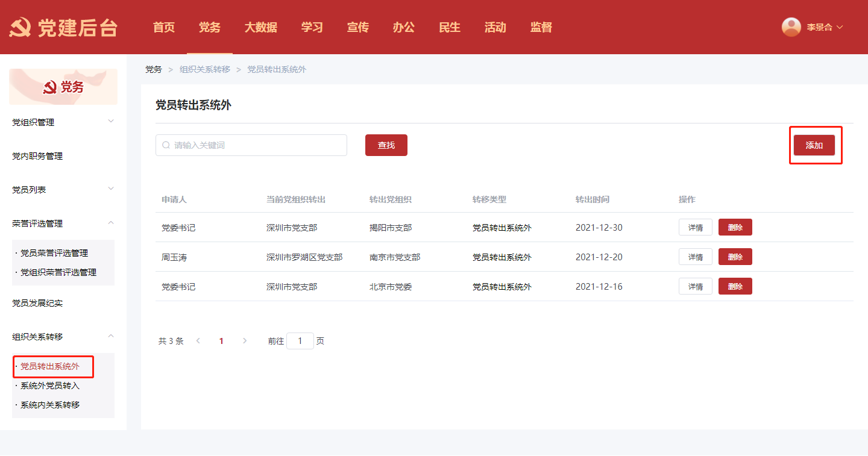This screenshot has height=456, width=868.
Task: Click the 党建后台 logo emblem
Action: point(20,28)
